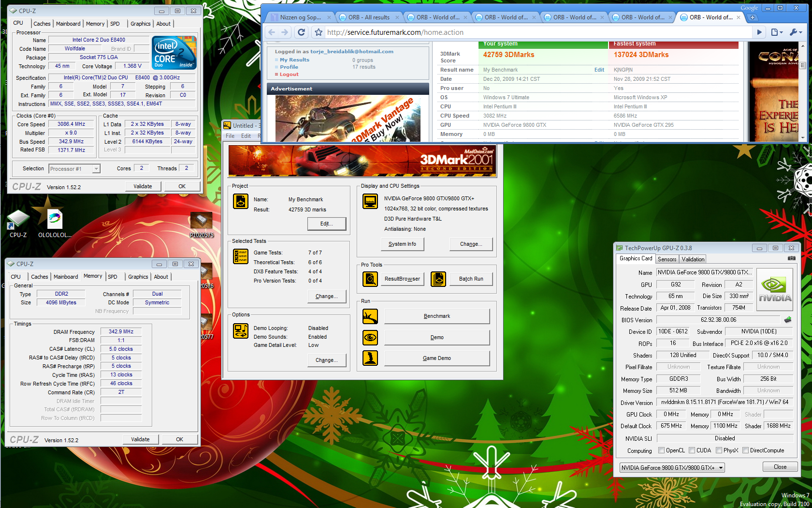Viewport: 812px width, 508px height.
Task: Click the Logout link
Action: point(289,75)
